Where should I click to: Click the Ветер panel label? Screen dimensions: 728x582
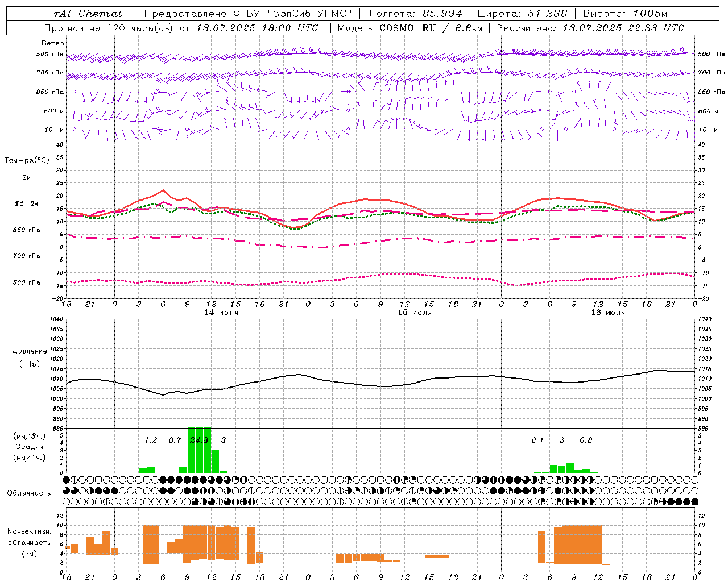tap(53, 43)
